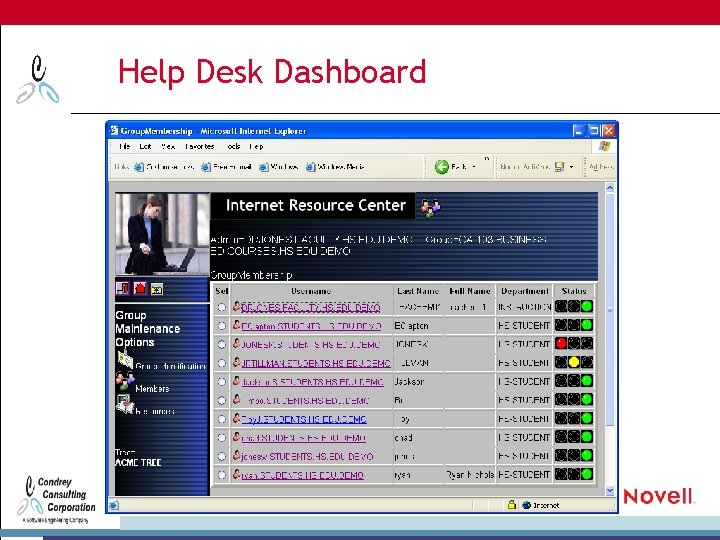Click the Members people icon in sidebar
The width and height of the screenshot is (720, 540).
coord(125,381)
